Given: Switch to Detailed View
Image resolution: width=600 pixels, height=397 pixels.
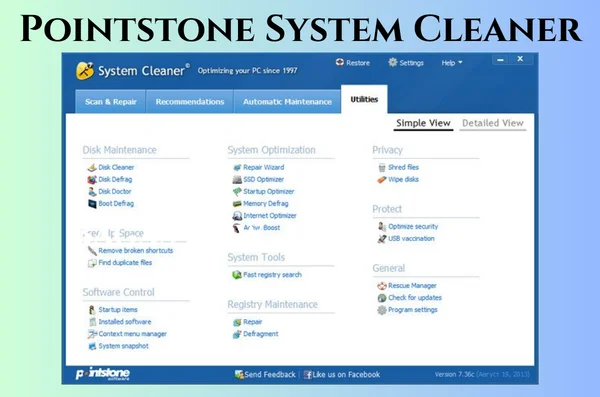Looking at the screenshot, I should coord(492,123).
